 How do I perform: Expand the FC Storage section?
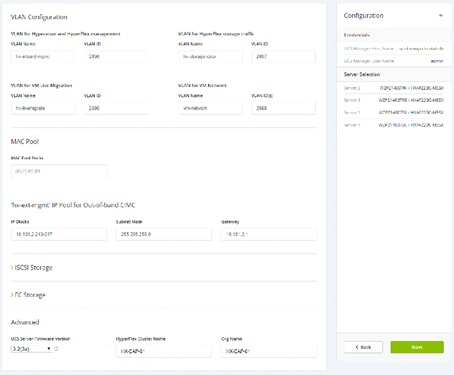coord(28,295)
